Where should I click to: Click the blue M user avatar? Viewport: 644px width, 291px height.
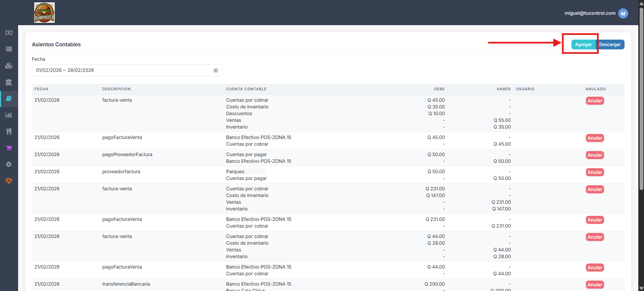(623, 13)
